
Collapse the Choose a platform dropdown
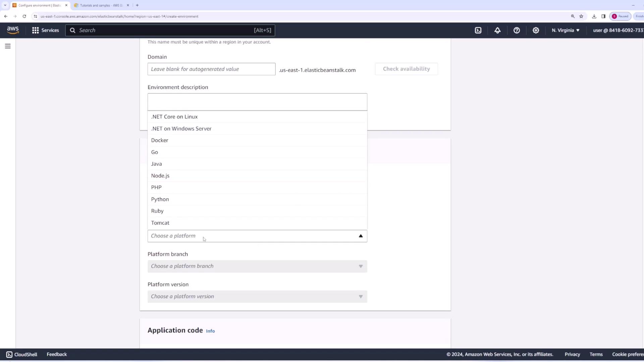pyautogui.click(x=361, y=236)
